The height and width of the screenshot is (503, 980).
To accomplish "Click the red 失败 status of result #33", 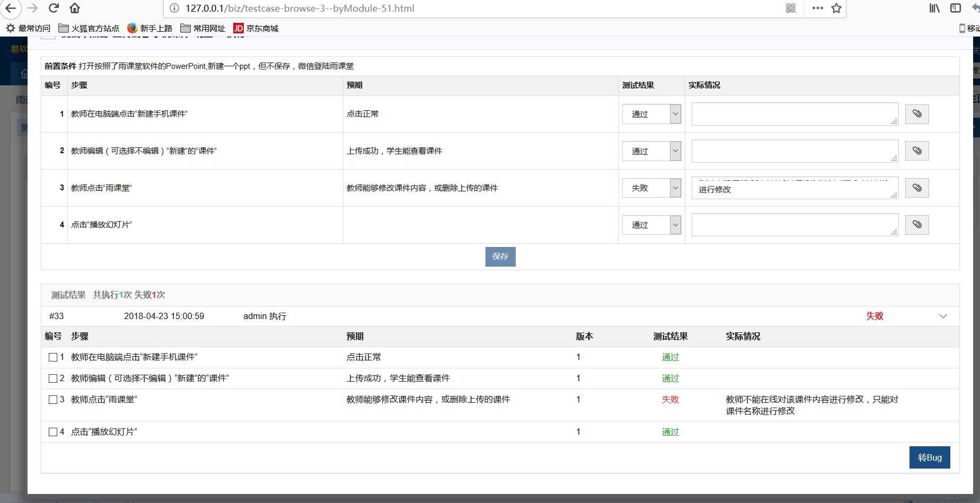I will coord(875,316).
